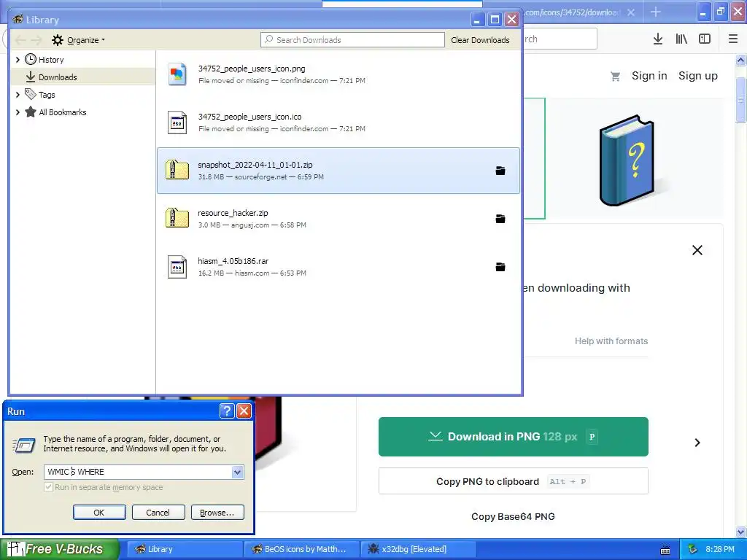Open folder for snapshot_2022-04-11_01-01.zip
The height and width of the screenshot is (560, 747).
pos(500,171)
